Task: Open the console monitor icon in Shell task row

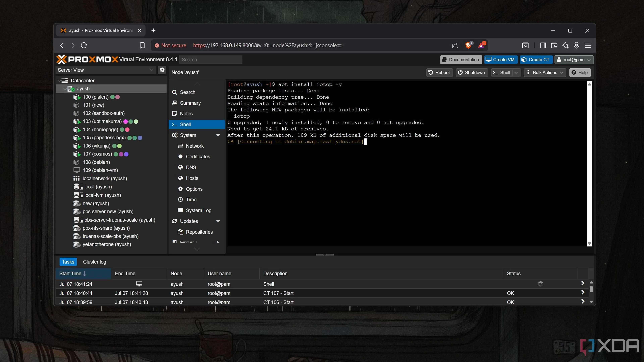Action: [139, 284]
